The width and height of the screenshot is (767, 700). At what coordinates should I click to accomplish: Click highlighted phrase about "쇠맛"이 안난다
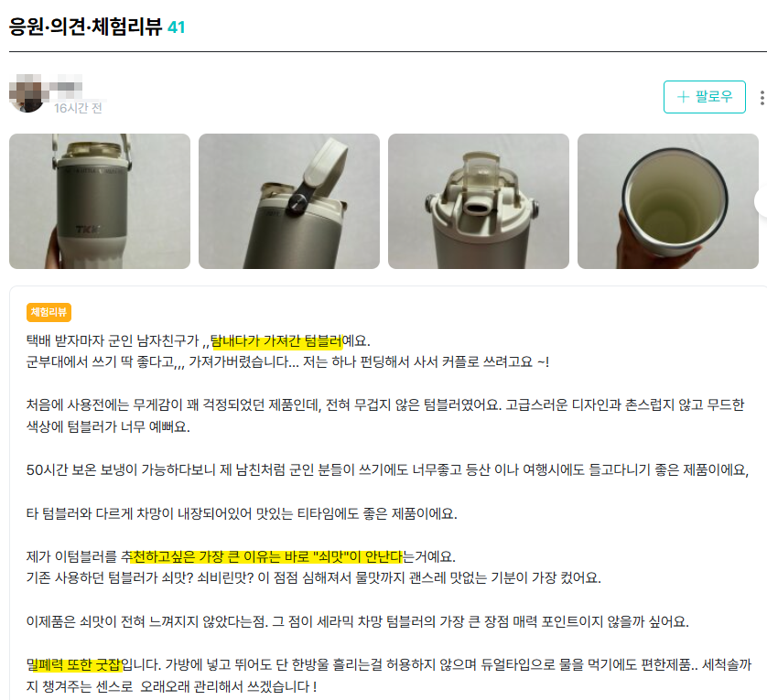[x=267, y=556]
